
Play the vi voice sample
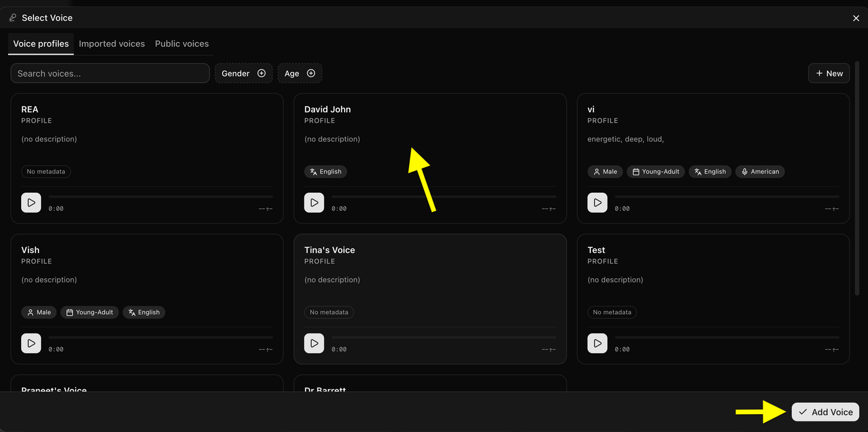click(598, 203)
